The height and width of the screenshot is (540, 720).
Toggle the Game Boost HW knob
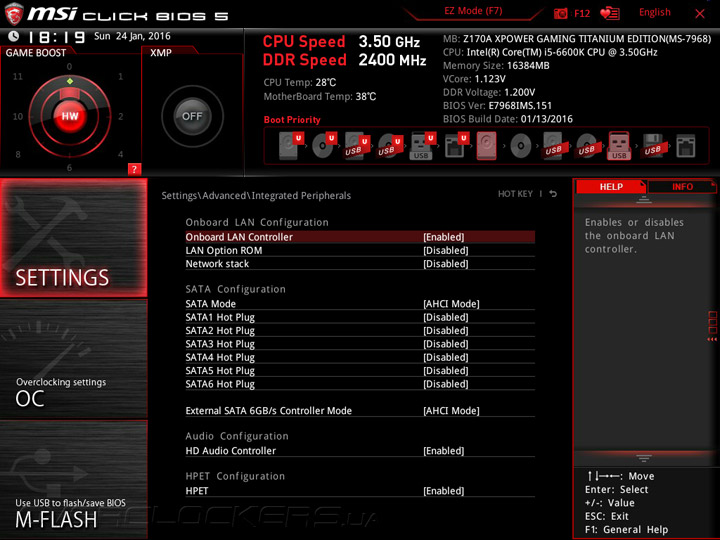tap(70, 116)
